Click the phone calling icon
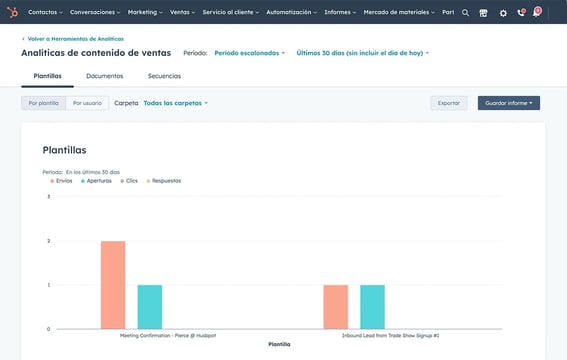 pos(521,13)
